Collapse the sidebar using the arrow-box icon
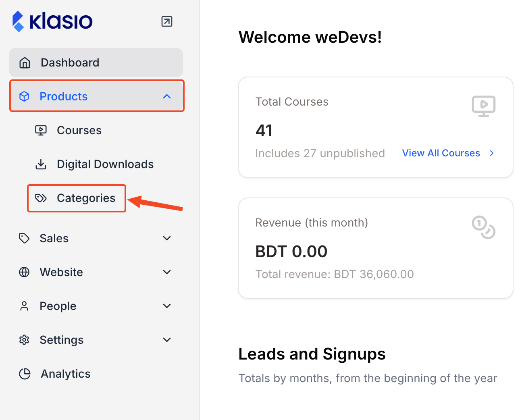524x420 pixels. coord(167,21)
